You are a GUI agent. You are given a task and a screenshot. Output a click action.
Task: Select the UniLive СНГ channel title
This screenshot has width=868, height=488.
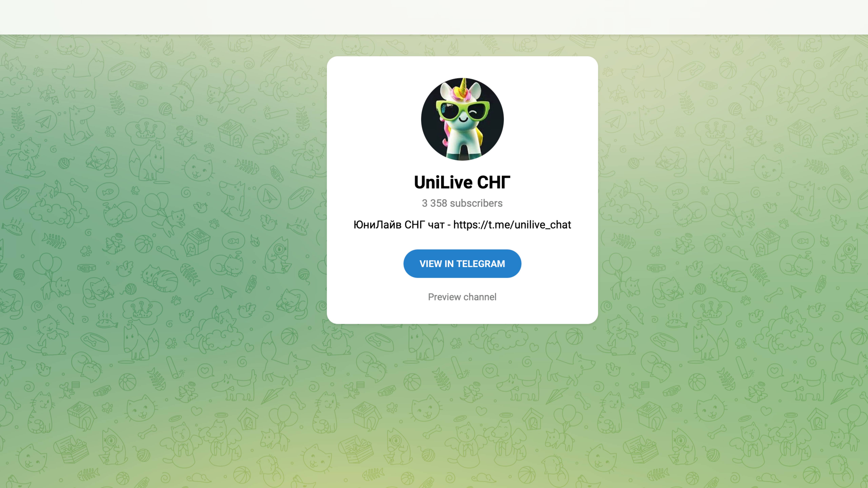click(462, 182)
